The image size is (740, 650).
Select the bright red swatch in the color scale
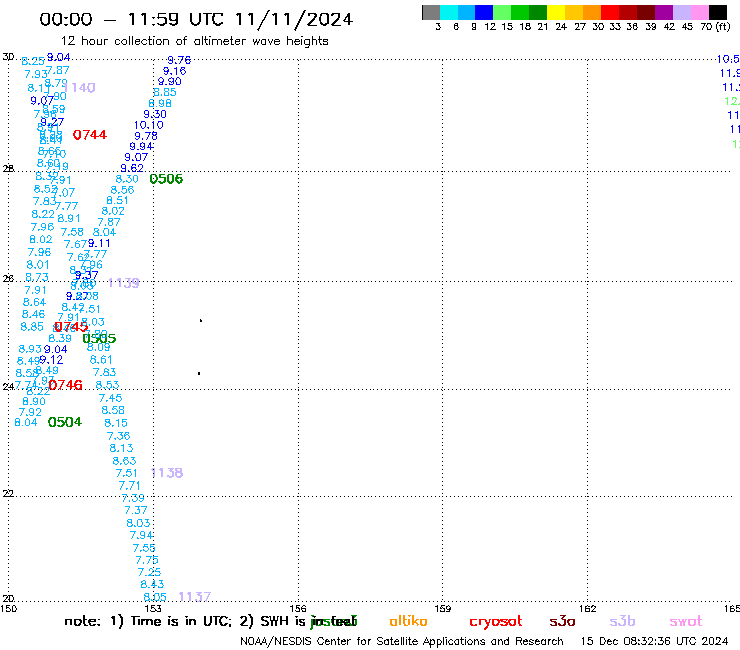pos(610,12)
